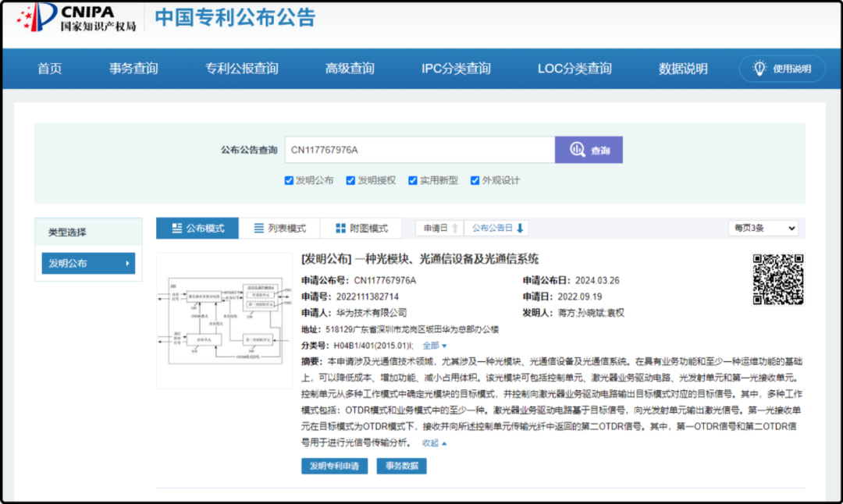
Task: Open the patent title link
Action: [420, 259]
